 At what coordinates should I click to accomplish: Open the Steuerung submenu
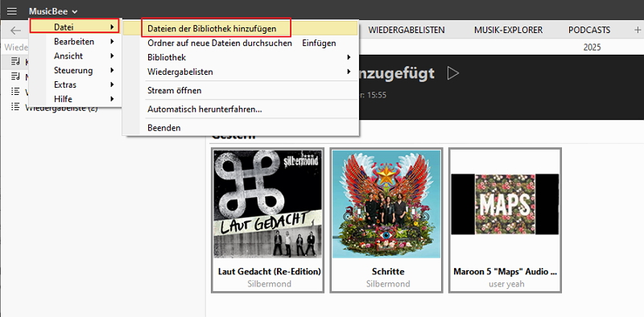click(74, 70)
